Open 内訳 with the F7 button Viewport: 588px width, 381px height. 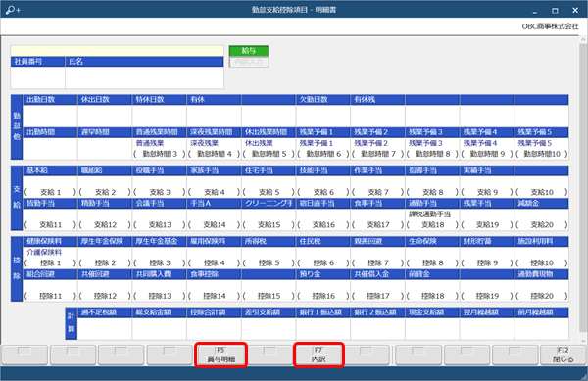[x=318, y=355]
